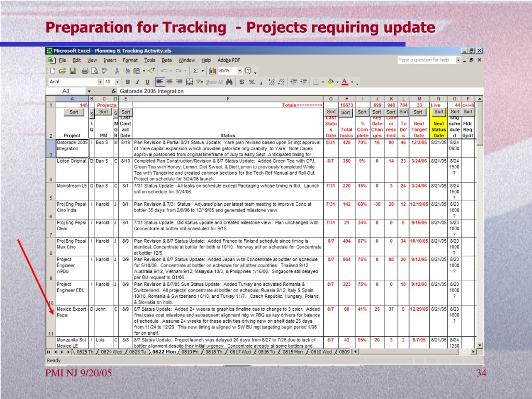This screenshot has height=399, width=532.
Task: Decrease decimal places
Action: pos(281,82)
